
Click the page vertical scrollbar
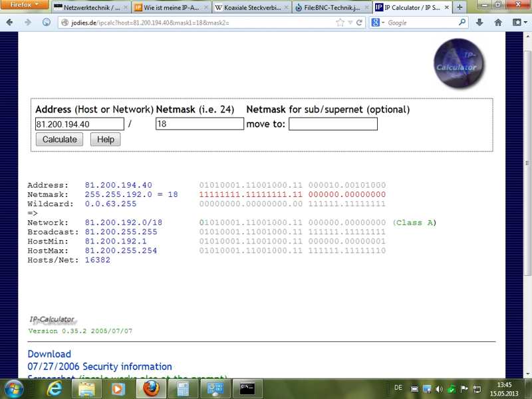[x=527, y=163]
